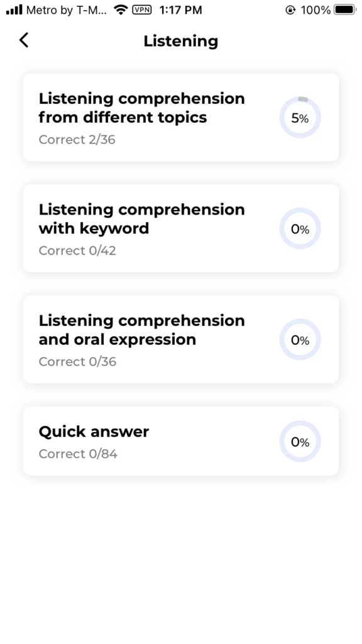
Task: Tap the Correct 0/84 score text
Action: point(78,453)
